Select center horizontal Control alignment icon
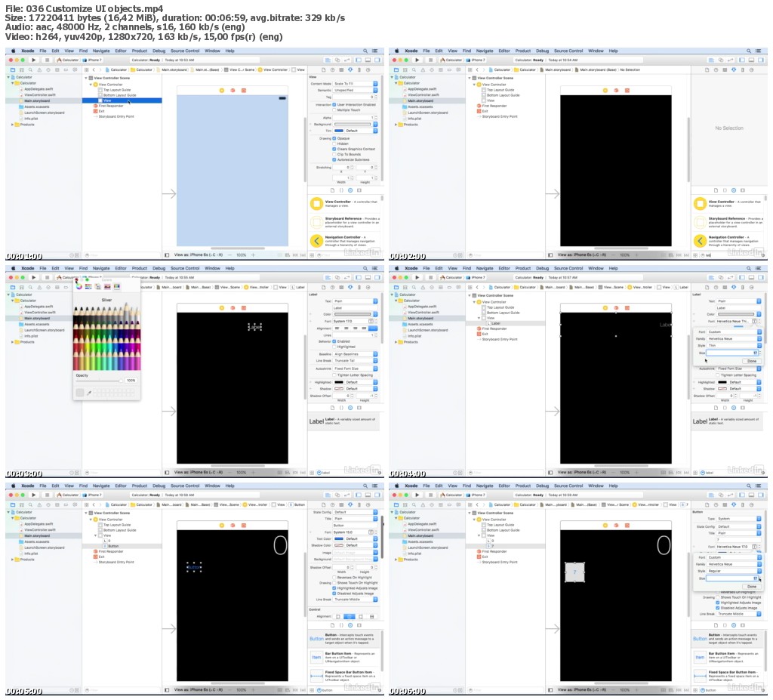This screenshot has height=700, width=773. [349, 616]
